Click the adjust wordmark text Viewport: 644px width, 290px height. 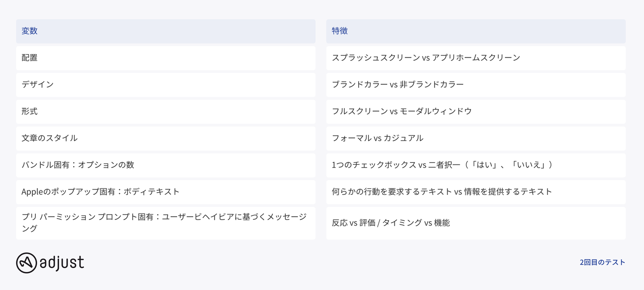pyautogui.click(x=62, y=263)
